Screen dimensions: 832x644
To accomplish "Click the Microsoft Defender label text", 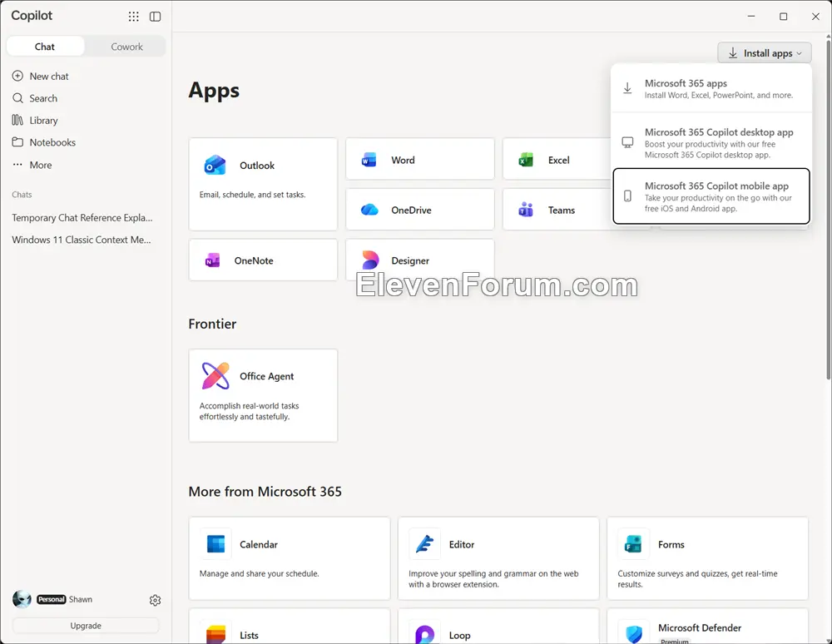I will pyautogui.click(x=700, y=627).
